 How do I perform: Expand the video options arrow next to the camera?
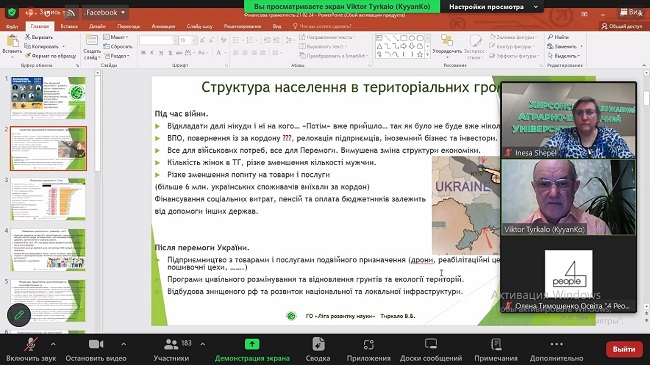click(x=124, y=344)
